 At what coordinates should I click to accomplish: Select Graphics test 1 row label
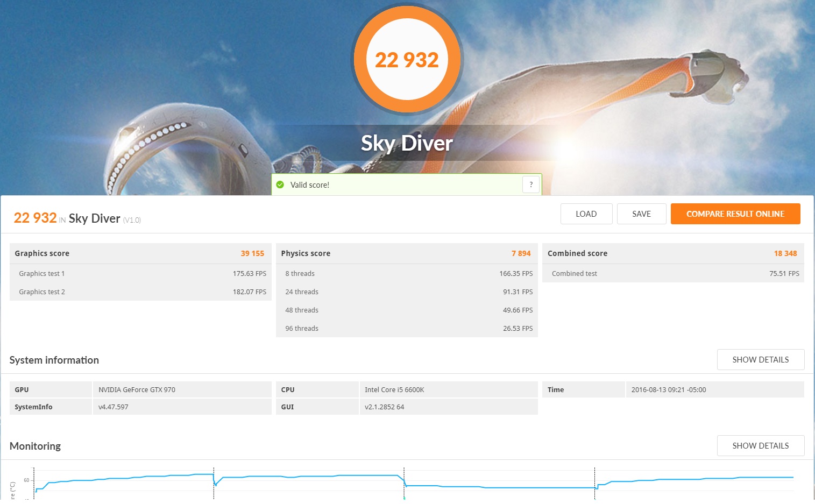click(41, 273)
